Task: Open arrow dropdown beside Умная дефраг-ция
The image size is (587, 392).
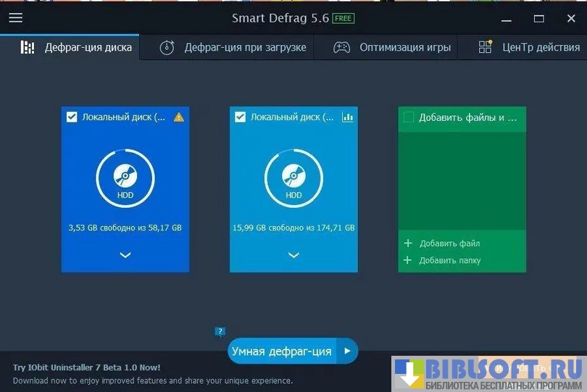Action: tap(347, 351)
